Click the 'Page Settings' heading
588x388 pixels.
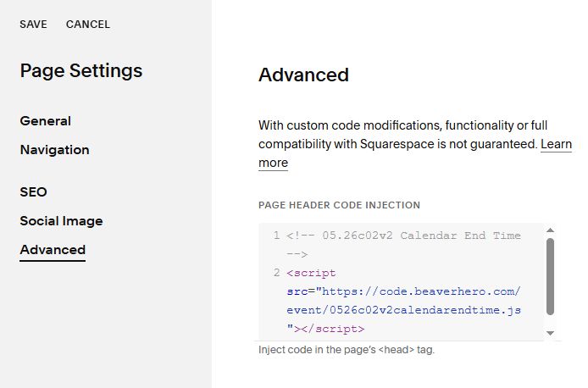coord(81,71)
